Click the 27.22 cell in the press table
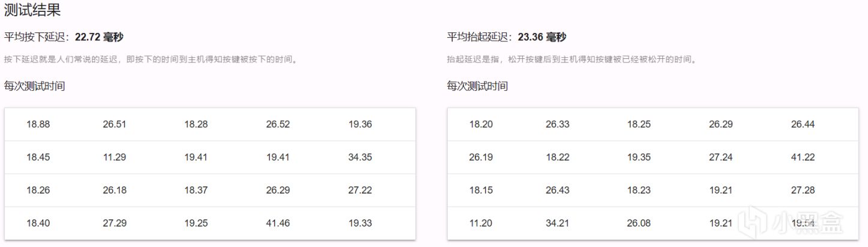This screenshot has height=247, width=868. click(x=360, y=190)
